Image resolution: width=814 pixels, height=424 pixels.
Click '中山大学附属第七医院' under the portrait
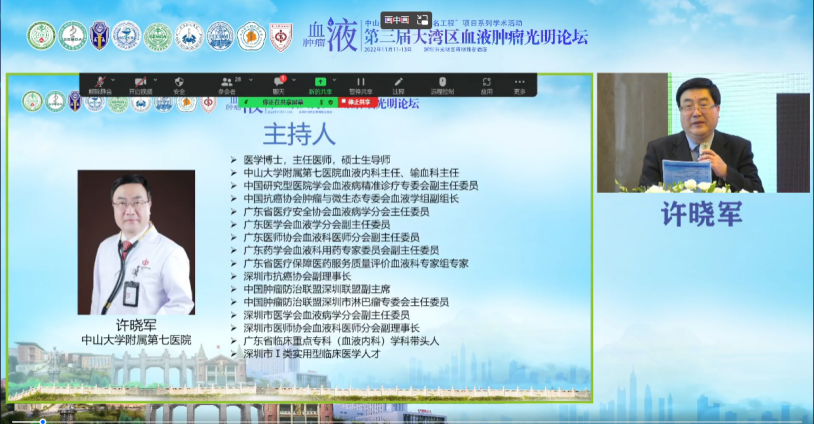137,340
